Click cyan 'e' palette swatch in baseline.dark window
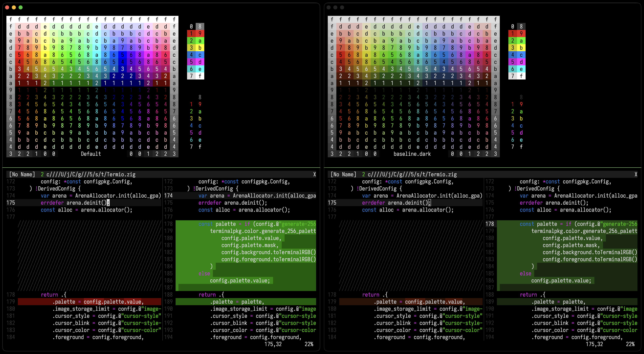Image resolution: width=644 pixels, height=354 pixels. pos(521,69)
